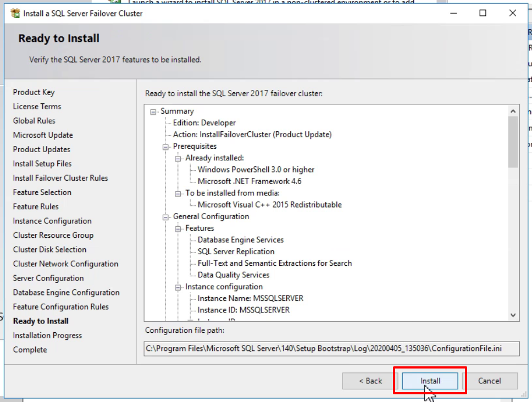Viewport: 532px width, 402px height.
Task: Select Data Quality Services row
Action: point(234,275)
